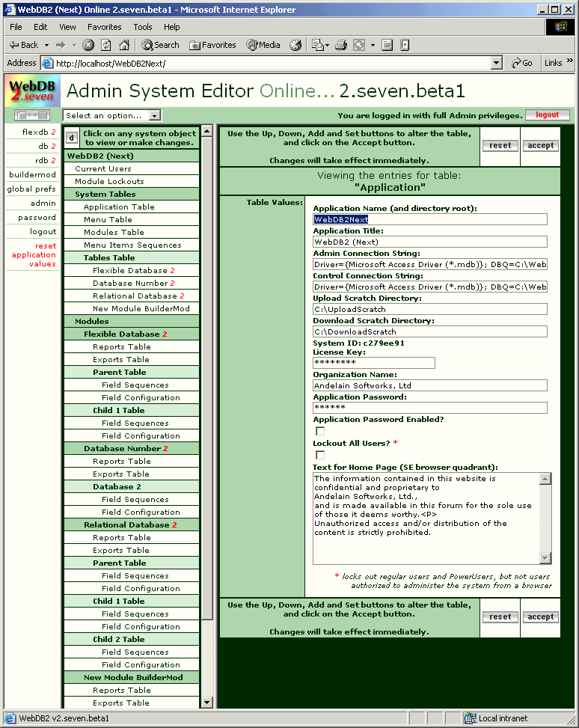Click the Windows flag logo
The height and width of the screenshot is (728, 579).
[x=560, y=27]
